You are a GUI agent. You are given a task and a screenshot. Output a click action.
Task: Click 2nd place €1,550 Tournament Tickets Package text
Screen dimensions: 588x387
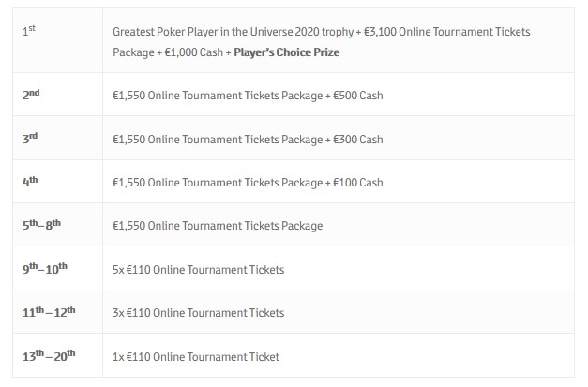coord(218,97)
